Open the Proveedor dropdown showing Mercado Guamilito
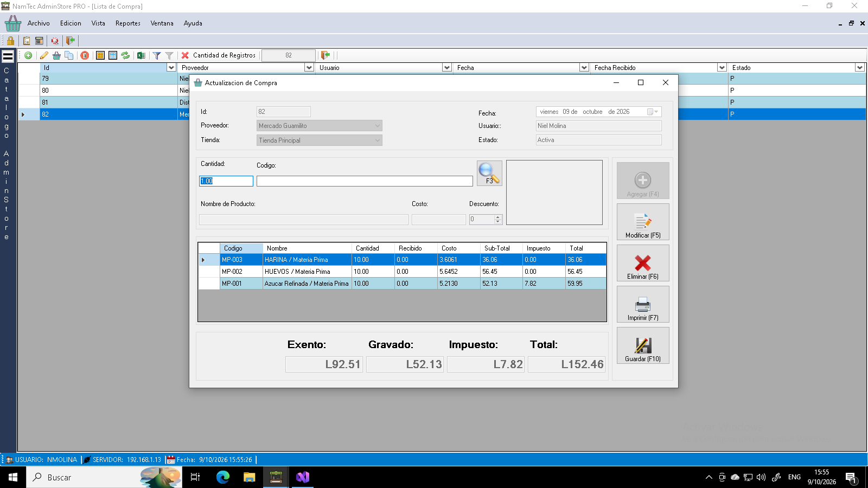Screen dimensions: 868x488 click(320, 126)
